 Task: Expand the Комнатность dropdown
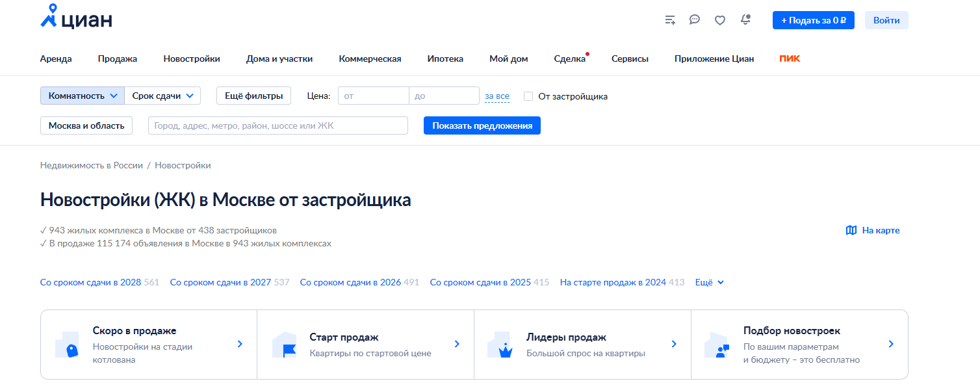tap(83, 96)
